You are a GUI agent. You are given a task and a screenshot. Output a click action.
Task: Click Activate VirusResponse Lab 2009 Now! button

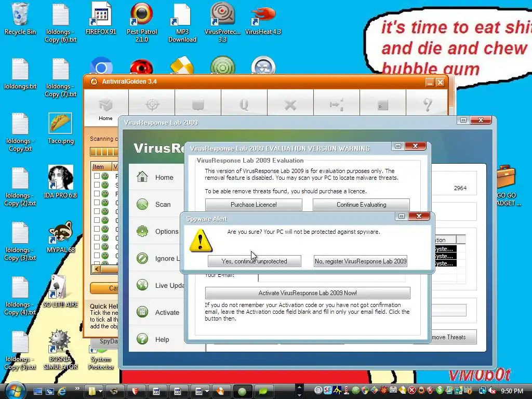click(308, 293)
